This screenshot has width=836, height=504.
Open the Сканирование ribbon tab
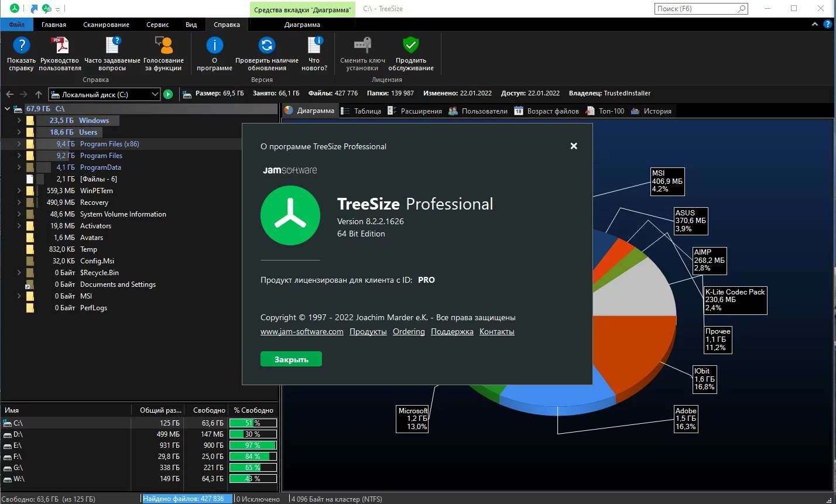coord(106,25)
